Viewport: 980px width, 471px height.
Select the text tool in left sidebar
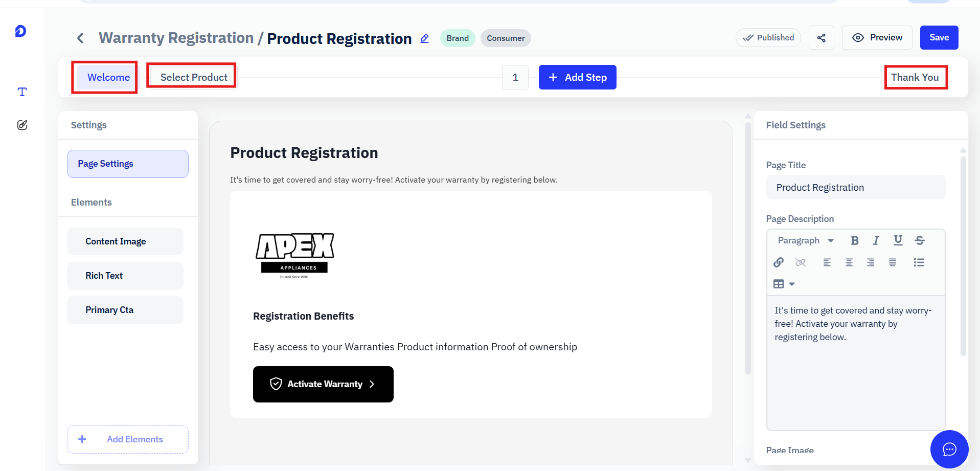coord(22,92)
